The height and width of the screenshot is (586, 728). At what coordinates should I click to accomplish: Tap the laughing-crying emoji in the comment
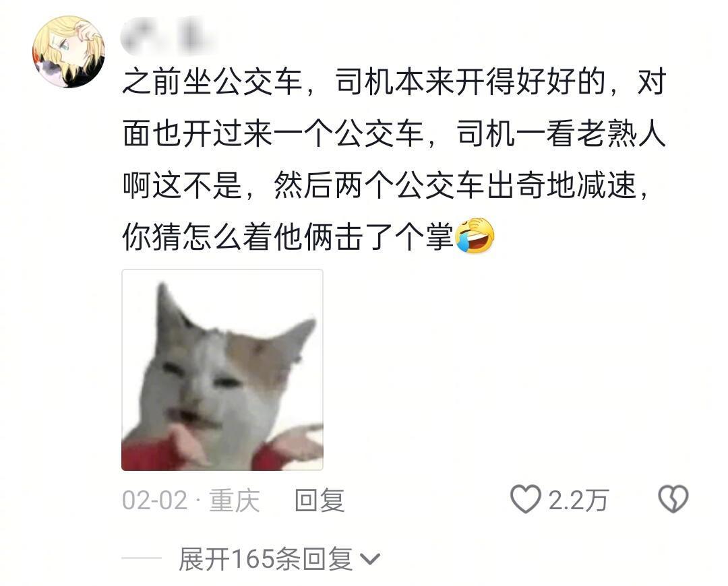[x=475, y=236]
